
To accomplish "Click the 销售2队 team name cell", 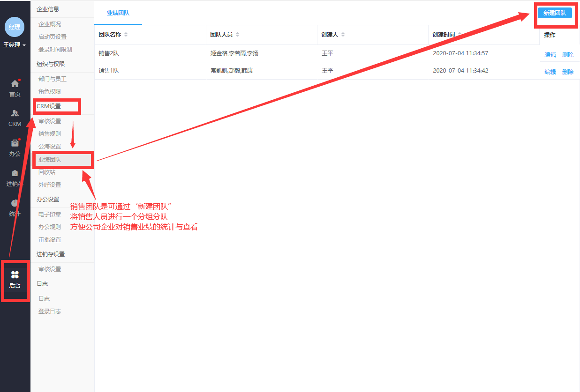I will click(109, 53).
